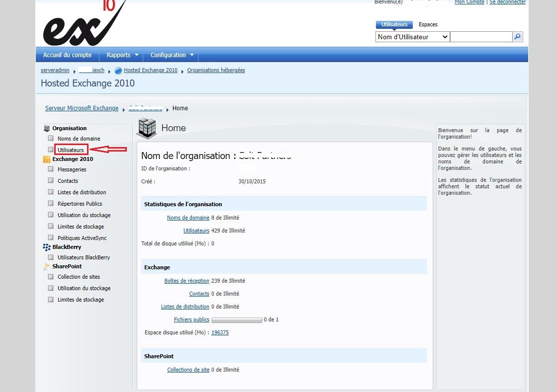Click the Exchange 2010 sidebar heading
This screenshot has width=557, height=392.
click(x=73, y=159)
